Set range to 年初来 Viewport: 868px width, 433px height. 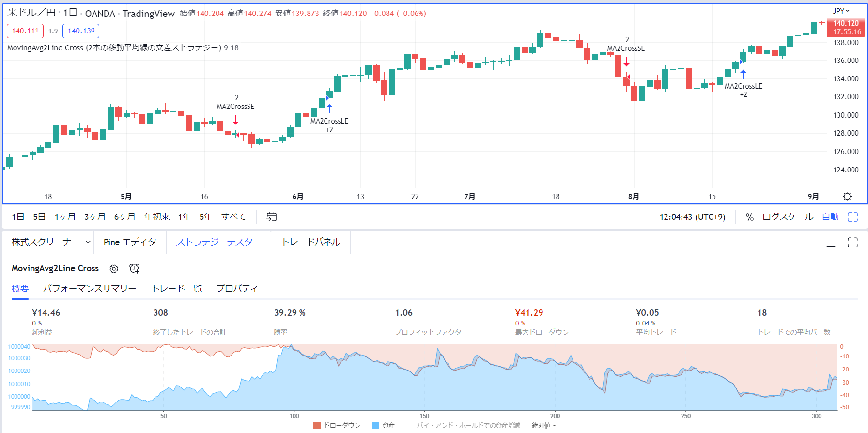[157, 216]
